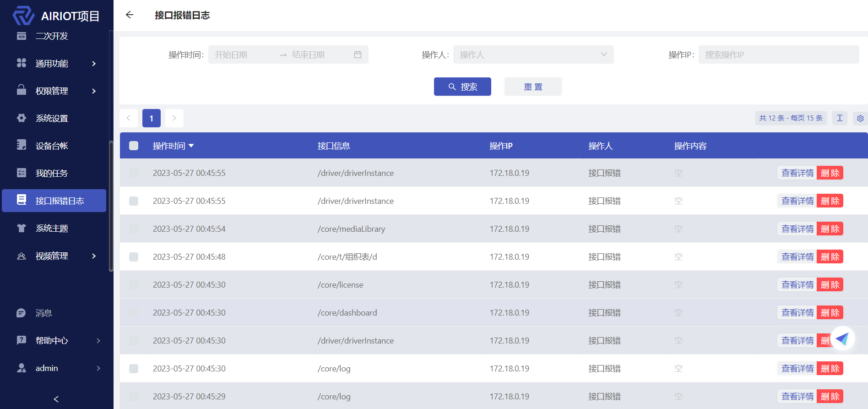Click the 共 12 条 - 每页 15 条 indicator
Screen dimensions: 868x409
pyautogui.click(x=791, y=118)
